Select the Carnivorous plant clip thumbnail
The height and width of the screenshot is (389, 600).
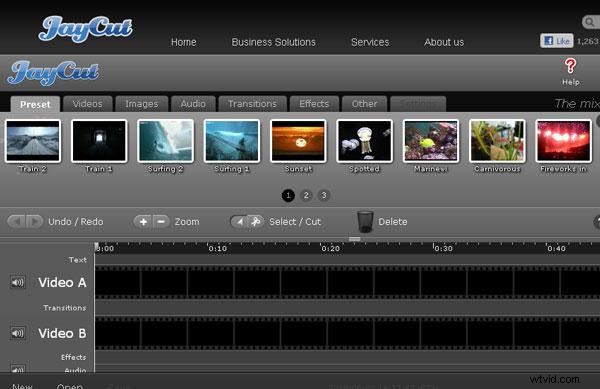pyautogui.click(x=497, y=141)
